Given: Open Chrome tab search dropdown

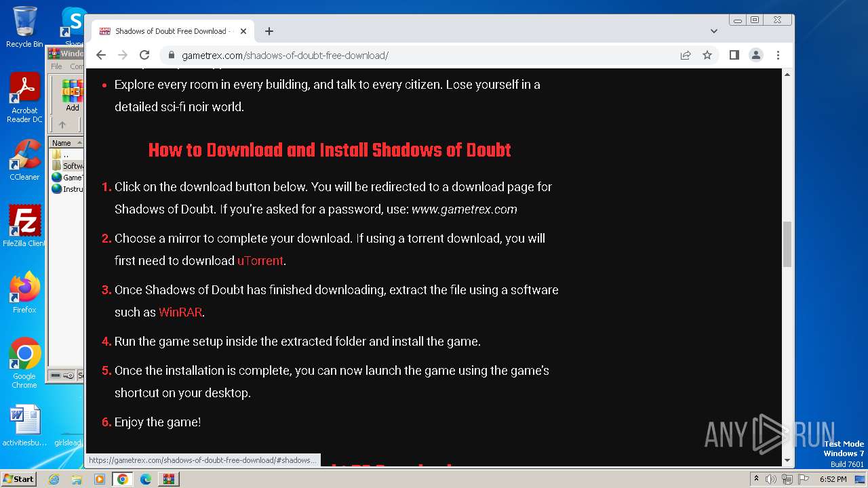Looking at the screenshot, I should pos(713,31).
